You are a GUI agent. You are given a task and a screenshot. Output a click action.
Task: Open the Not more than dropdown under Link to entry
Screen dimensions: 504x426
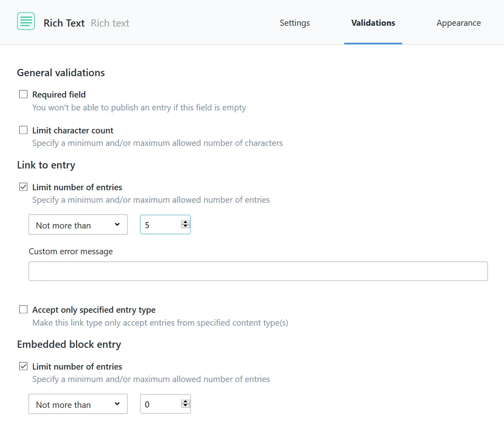(78, 225)
